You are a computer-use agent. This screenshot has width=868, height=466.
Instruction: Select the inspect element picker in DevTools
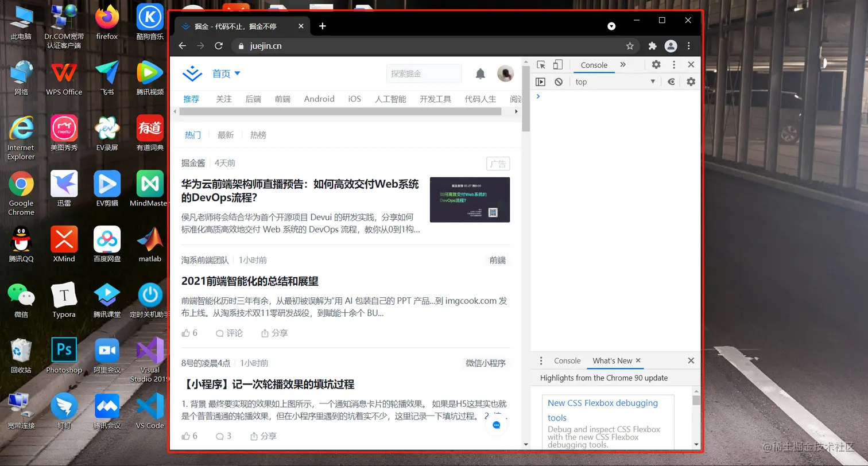point(541,65)
